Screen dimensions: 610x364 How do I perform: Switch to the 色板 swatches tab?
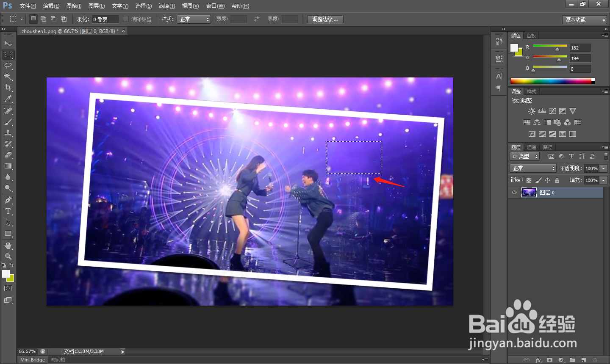coord(531,36)
